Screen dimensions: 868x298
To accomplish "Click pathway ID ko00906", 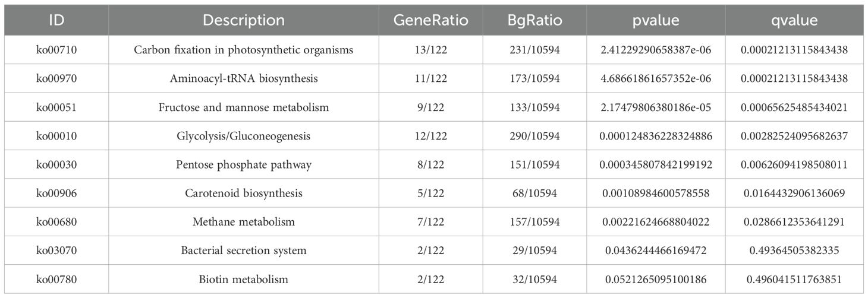I will pyautogui.click(x=56, y=193).
